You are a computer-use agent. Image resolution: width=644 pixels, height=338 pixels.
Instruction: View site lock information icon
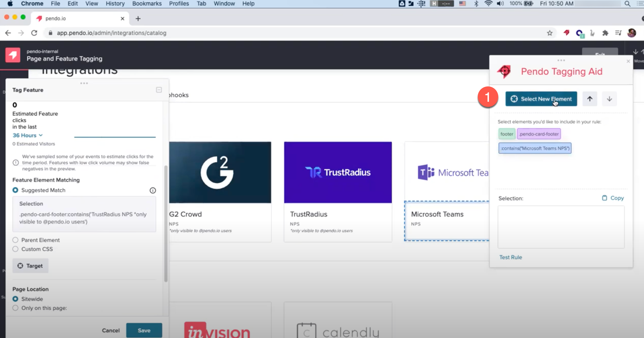click(x=50, y=33)
